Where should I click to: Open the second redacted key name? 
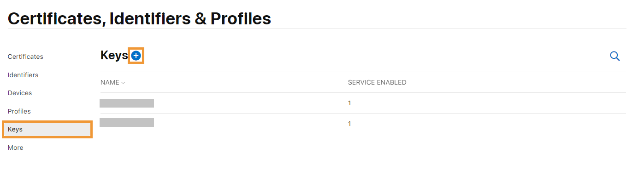(127, 122)
